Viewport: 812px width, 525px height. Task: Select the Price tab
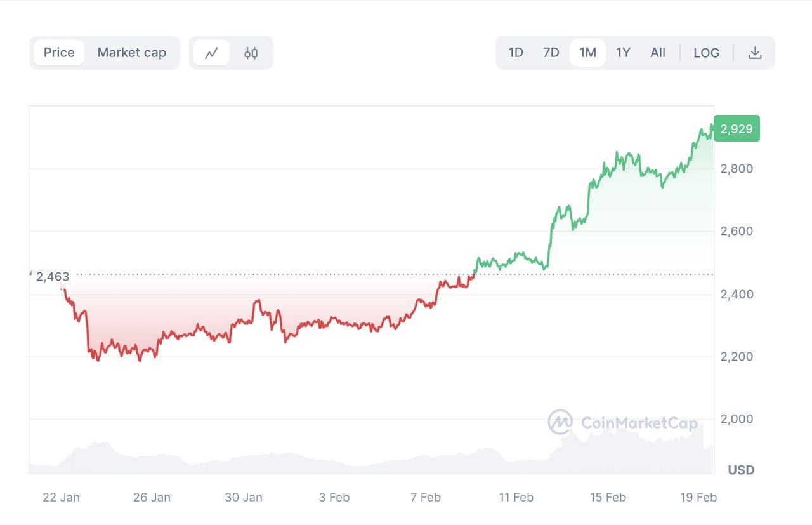(x=59, y=53)
